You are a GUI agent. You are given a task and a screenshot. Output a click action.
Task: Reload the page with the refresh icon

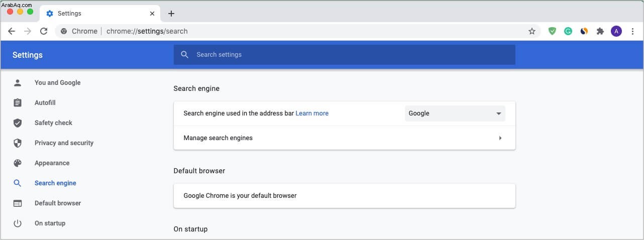point(44,31)
